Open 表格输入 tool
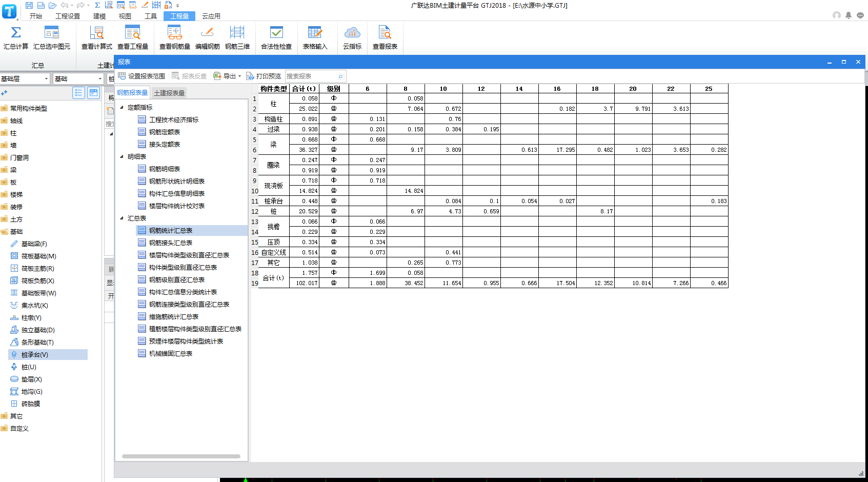Screen dimensions: 868x482 (315, 38)
